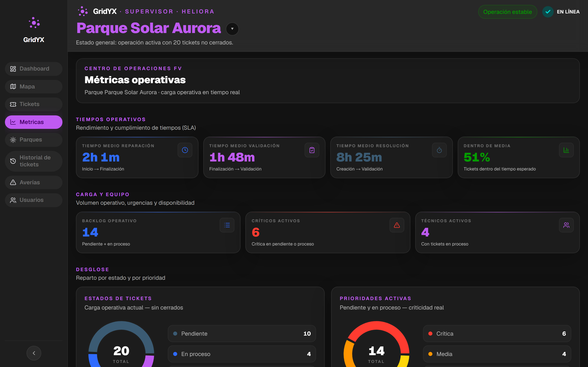Click the green check En Línea status icon

548,12
